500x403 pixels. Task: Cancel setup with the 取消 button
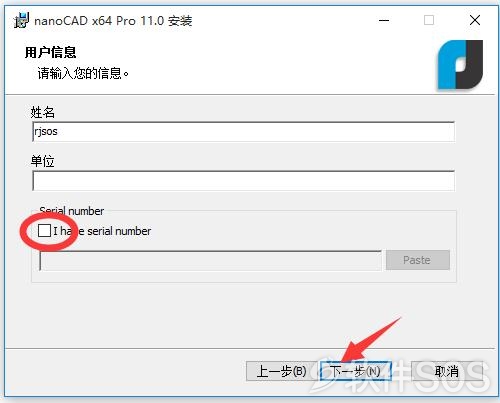[x=447, y=371]
